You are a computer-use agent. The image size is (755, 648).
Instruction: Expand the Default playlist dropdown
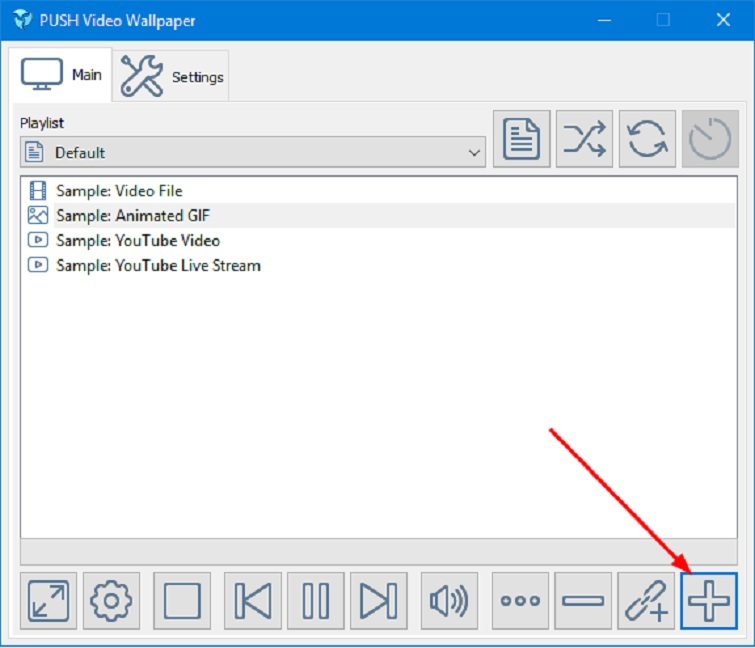tap(252, 153)
